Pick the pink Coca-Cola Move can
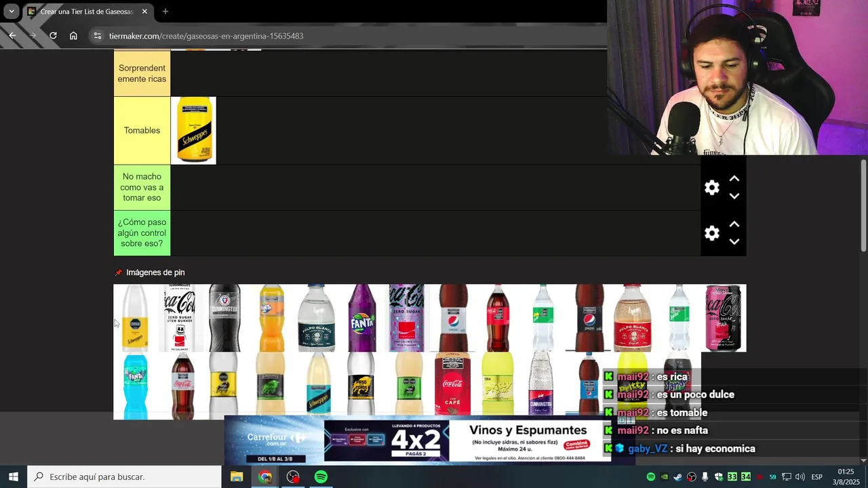The image size is (868, 488). [x=723, y=318]
